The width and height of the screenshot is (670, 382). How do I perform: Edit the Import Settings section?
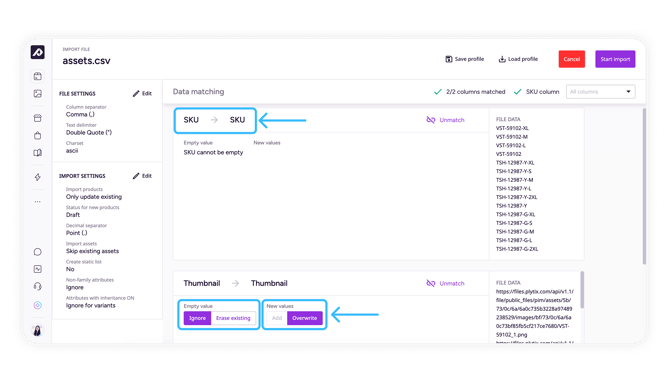(142, 176)
